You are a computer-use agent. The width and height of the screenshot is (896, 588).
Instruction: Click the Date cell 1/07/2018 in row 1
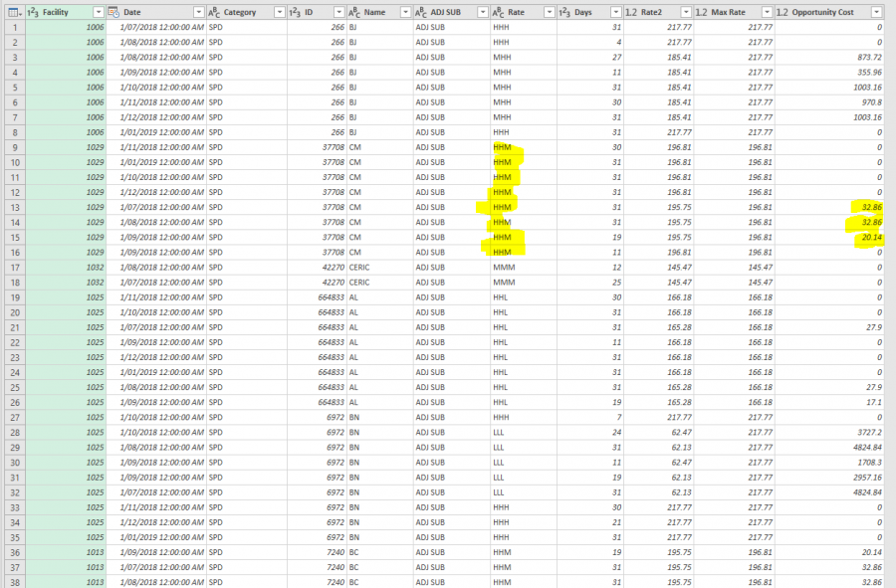coord(156,28)
